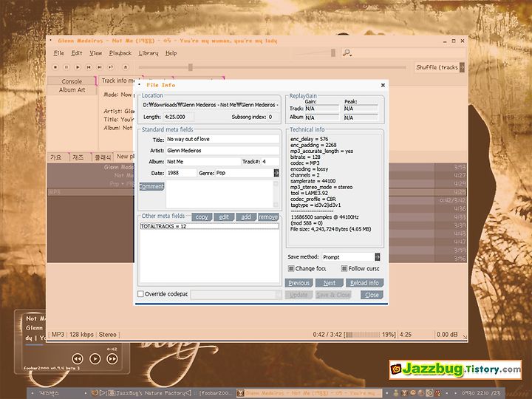532x399 pixels.
Task: Click the status bar progress bar
Action: point(361,335)
